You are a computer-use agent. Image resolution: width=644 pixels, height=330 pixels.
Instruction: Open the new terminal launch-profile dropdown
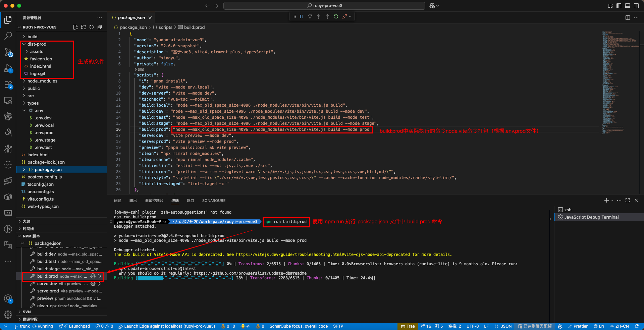pos(612,201)
